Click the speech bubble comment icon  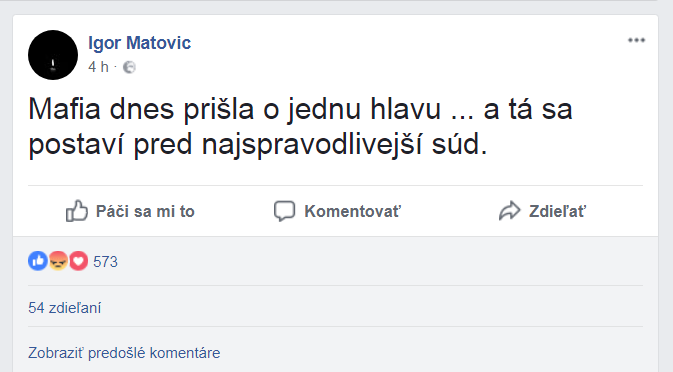pyautogui.click(x=284, y=211)
